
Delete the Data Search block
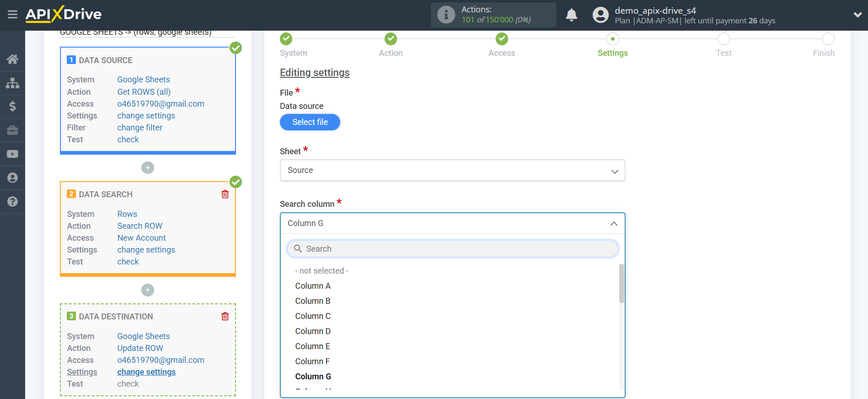[225, 194]
